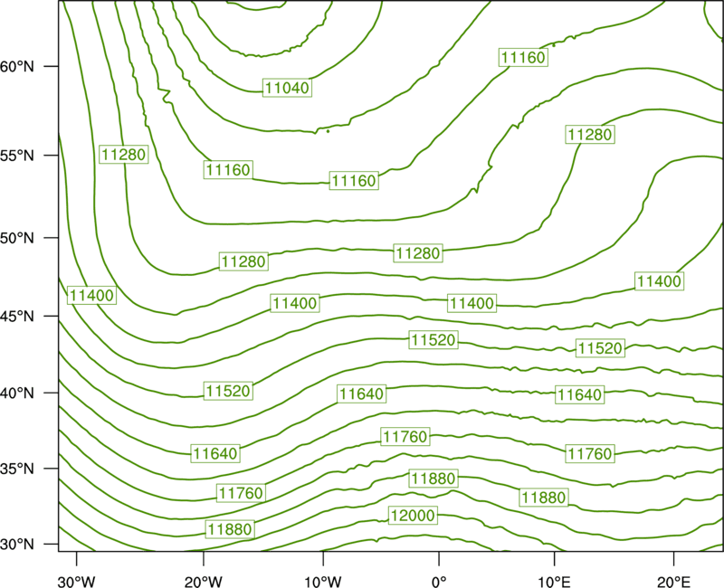
Task: Click the easternmost 11880 contour label
Action: [544, 498]
